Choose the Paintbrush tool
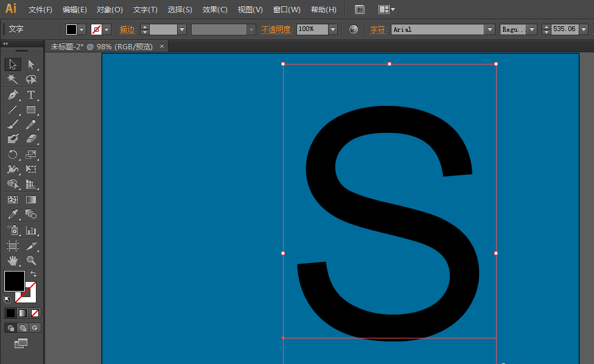594x364 pixels. (13, 124)
